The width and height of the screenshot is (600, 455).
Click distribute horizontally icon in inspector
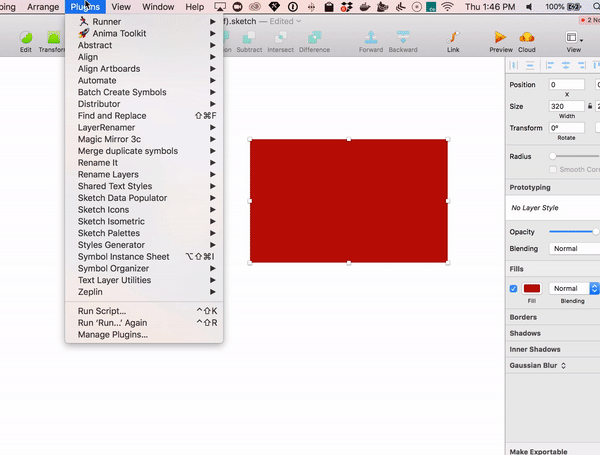coord(514,65)
